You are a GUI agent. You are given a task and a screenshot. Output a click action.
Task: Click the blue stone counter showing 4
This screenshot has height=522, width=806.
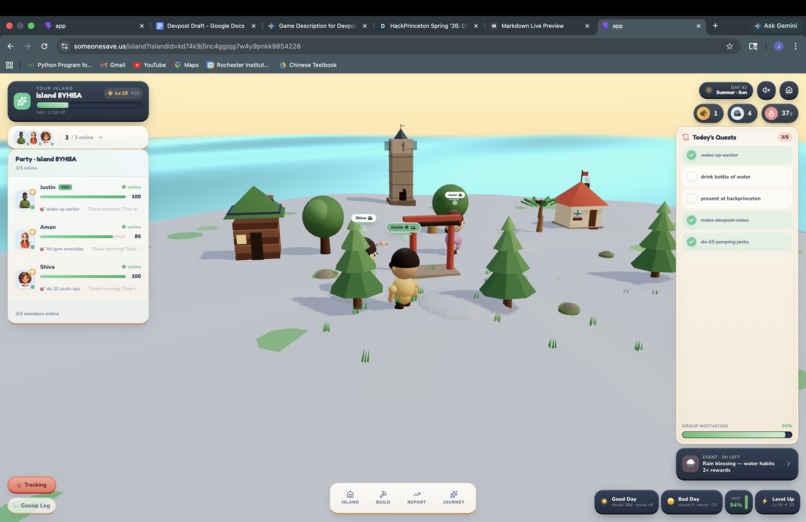(742, 113)
